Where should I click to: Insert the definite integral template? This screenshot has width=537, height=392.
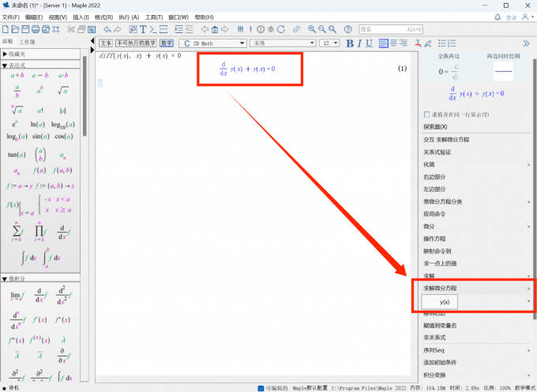52,259
